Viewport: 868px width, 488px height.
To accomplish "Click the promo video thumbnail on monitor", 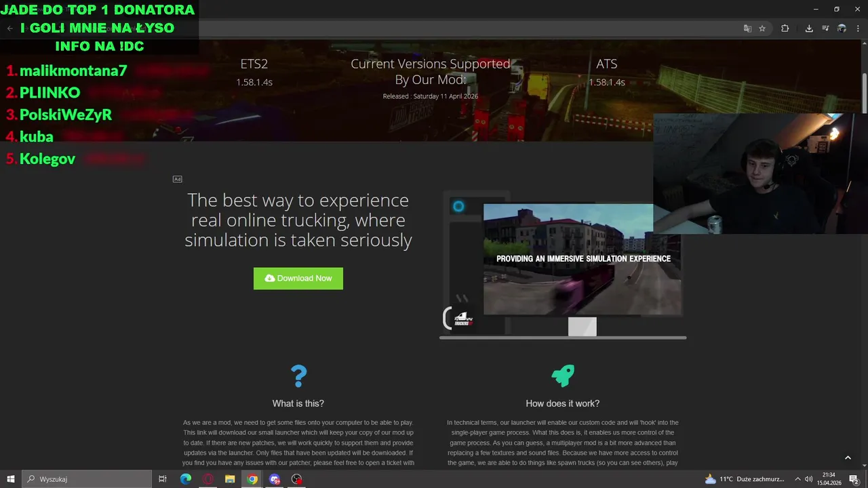I will 582,259.
